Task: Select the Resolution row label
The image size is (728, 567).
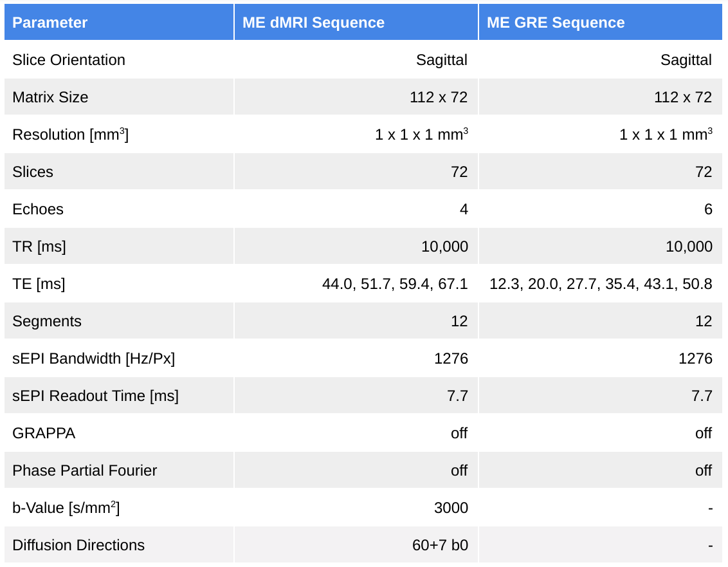Action: pyautogui.click(x=70, y=135)
